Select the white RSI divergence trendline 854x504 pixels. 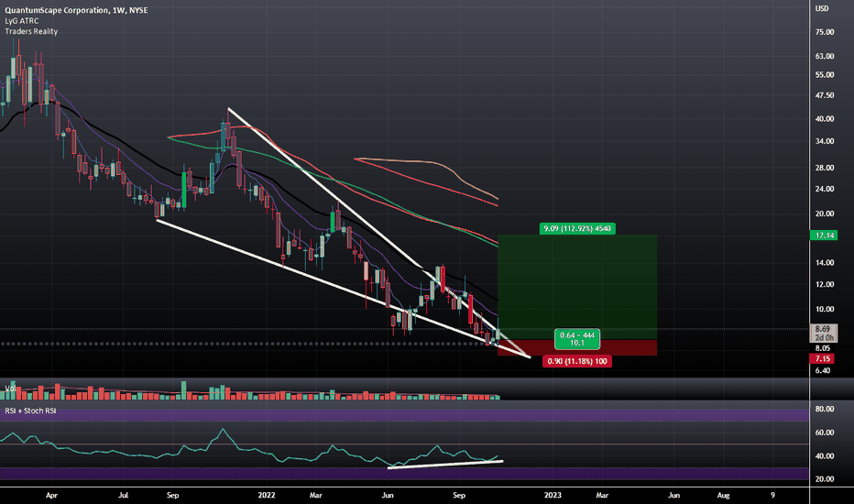coord(445,465)
